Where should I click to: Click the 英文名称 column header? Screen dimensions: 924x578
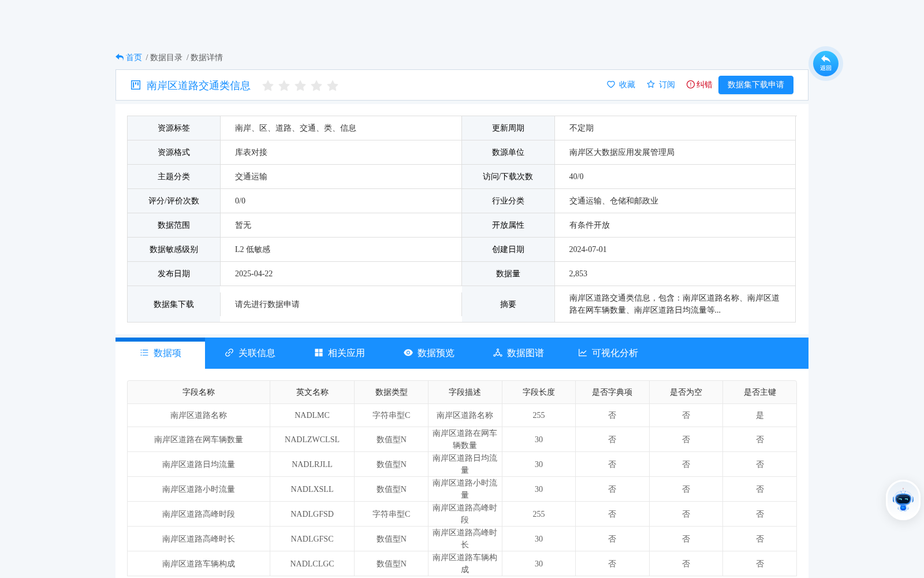click(x=312, y=392)
